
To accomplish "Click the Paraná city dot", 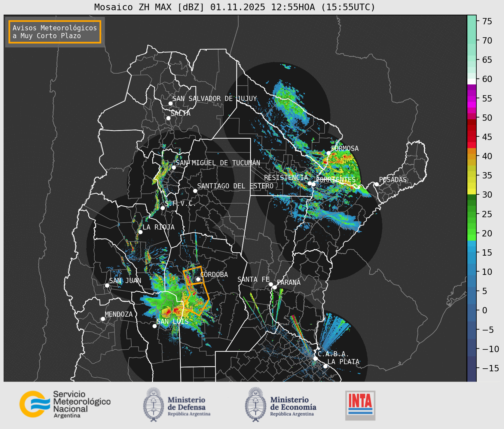I will [x=275, y=287].
